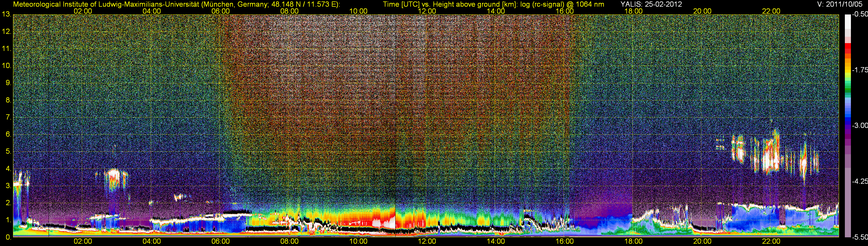The height and width of the screenshot is (246, 868).
Task: Select "04:00" on the bottom time axis
Action: click(152, 242)
